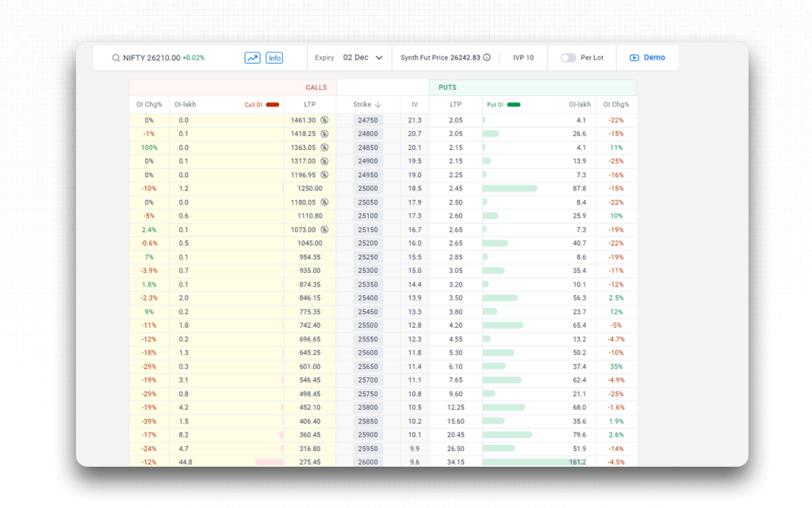Click the search magnifier icon beside NIFTY
Image resolution: width=812 pixels, height=508 pixels.
point(116,58)
